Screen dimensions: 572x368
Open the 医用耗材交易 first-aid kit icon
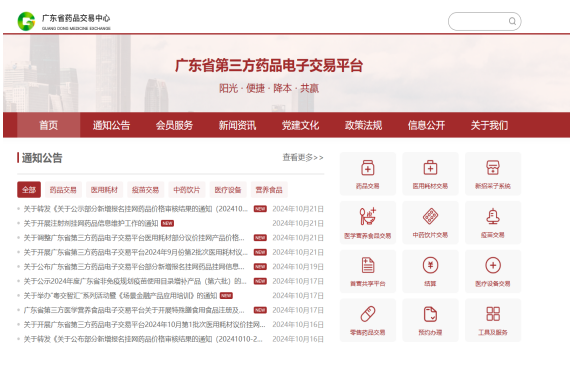point(430,168)
